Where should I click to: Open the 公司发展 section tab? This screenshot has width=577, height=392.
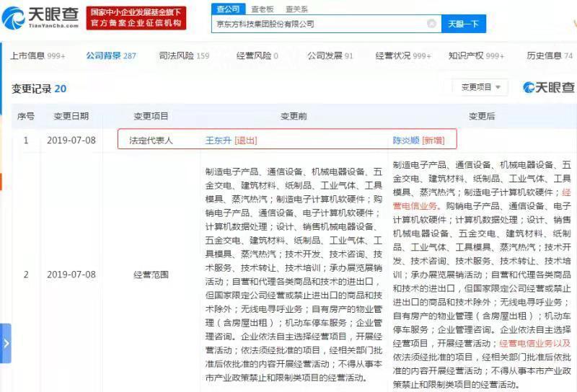point(330,56)
